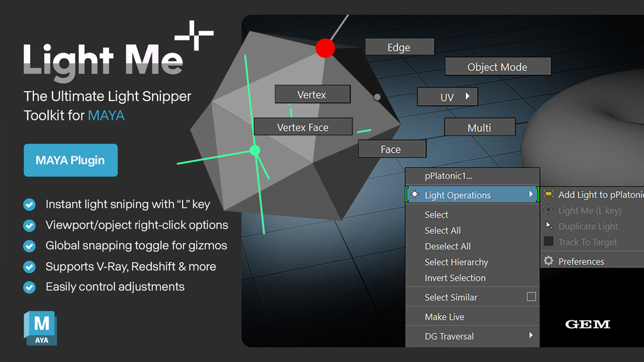
Task: Click the Track To Target label
Action: [x=588, y=242]
